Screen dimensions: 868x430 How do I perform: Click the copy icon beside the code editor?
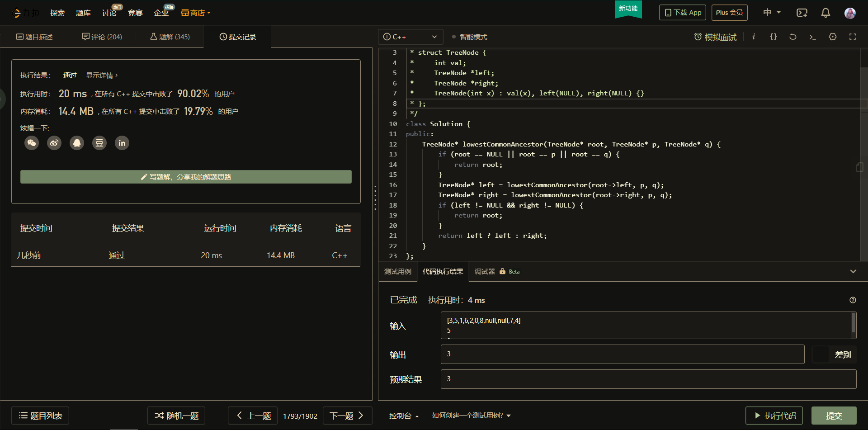point(859,167)
